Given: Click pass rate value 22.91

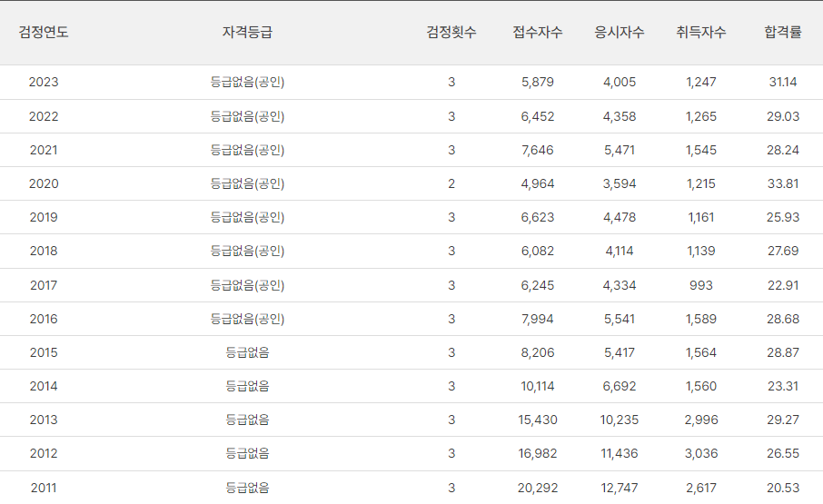Looking at the screenshot, I should click(783, 285).
